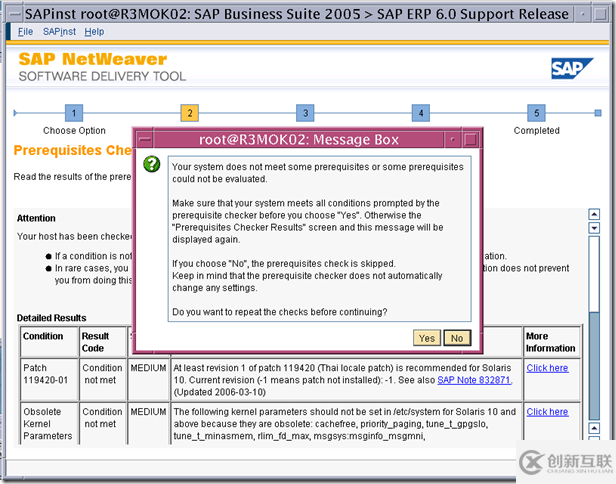Open SAPinst main window menu button
This screenshot has height=484, width=616.
[x=15, y=14]
